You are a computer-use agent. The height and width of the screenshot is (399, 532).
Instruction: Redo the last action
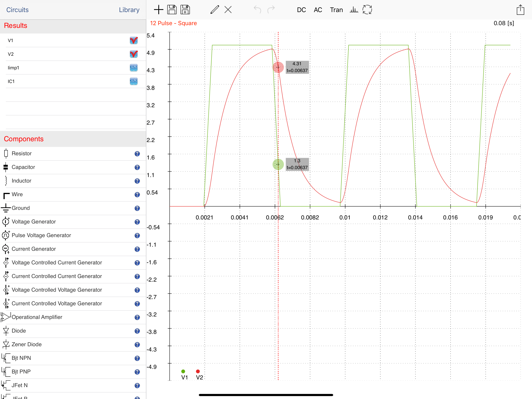(x=271, y=10)
